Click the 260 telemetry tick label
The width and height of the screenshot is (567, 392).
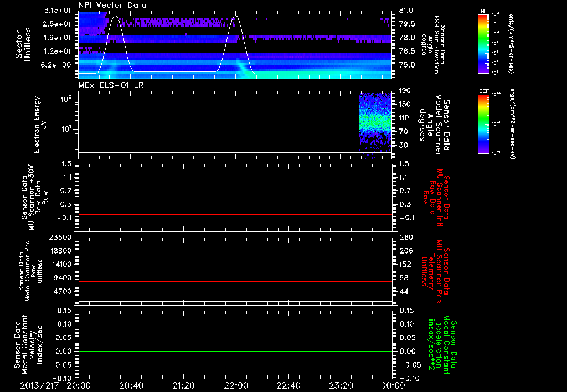405,237
